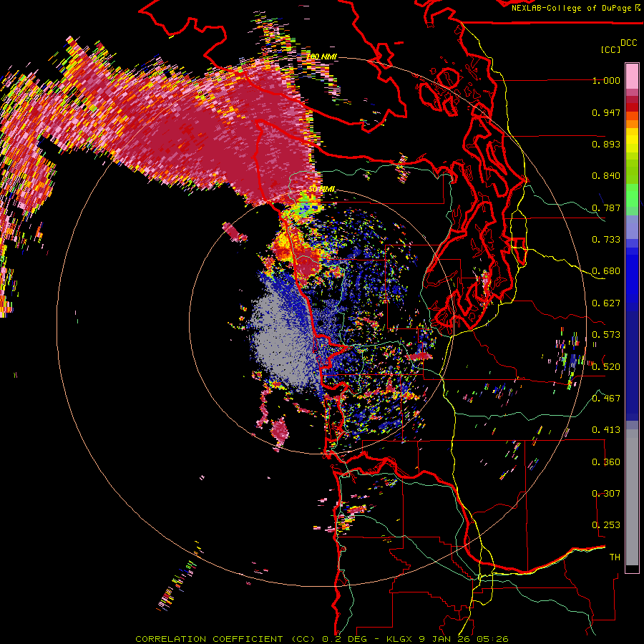Select the 0.733 scale value

[606, 240]
